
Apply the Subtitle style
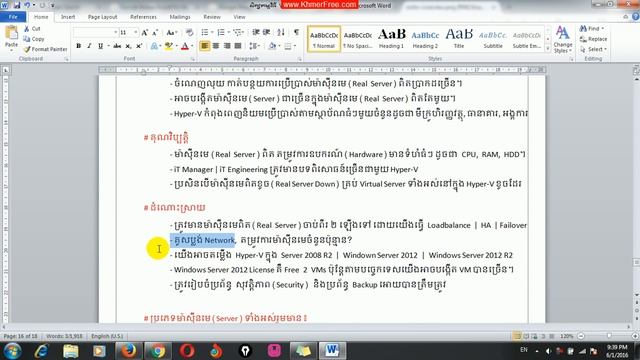pyautogui.click(x=493, y=39)
